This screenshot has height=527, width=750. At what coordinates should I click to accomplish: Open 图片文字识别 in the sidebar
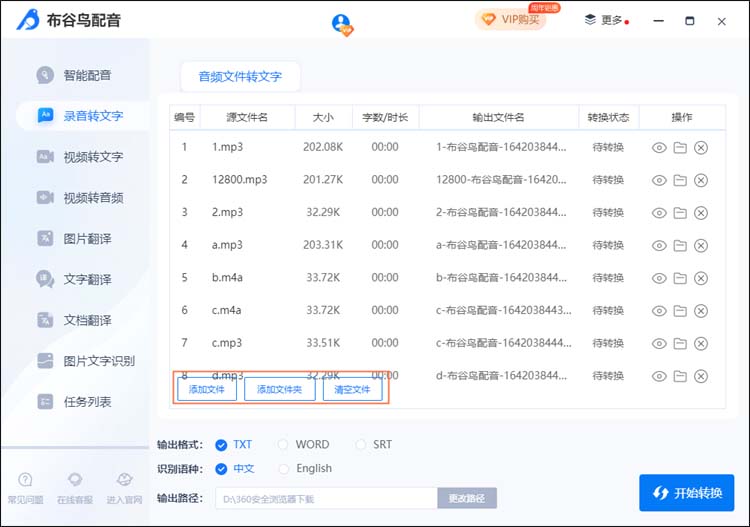(x=86, y=361)
